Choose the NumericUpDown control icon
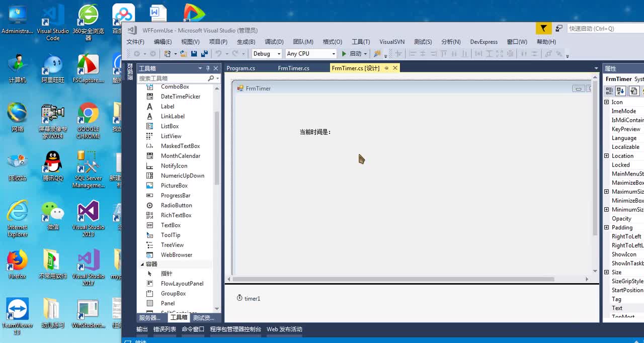This screenshot has width=644, height=343. click(149, 176)
